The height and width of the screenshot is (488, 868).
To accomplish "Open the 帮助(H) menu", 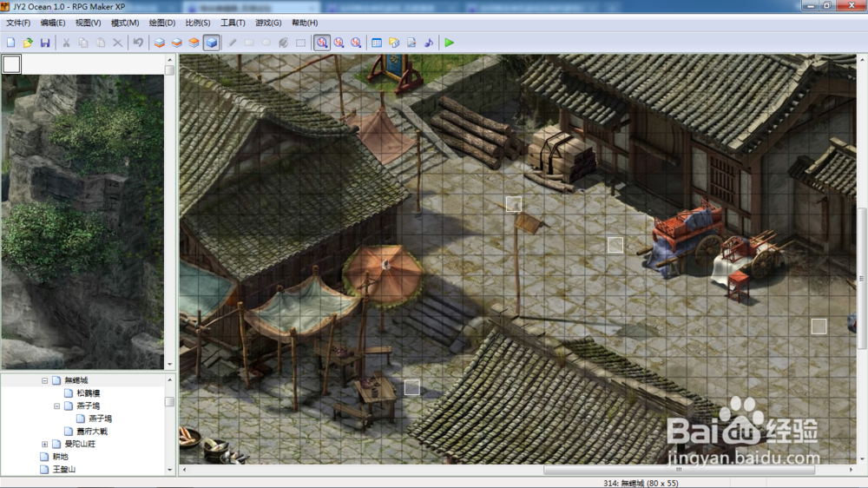I will click(x=305, y=23).
